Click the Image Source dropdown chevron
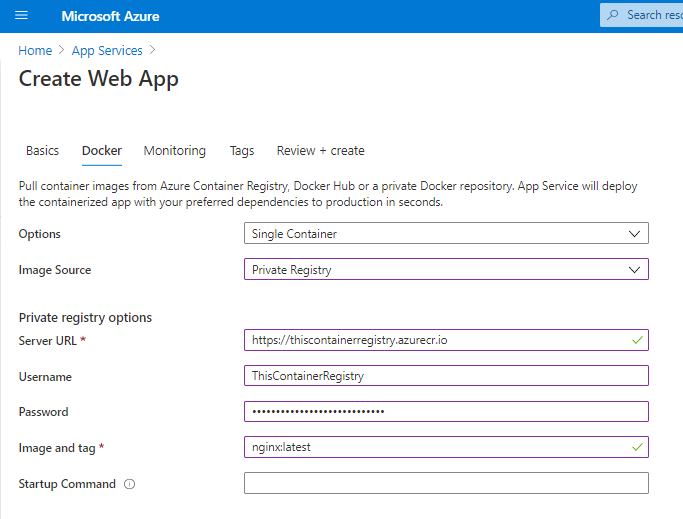Viewport: 683px width, 519px height. click(x=634, y=270)
